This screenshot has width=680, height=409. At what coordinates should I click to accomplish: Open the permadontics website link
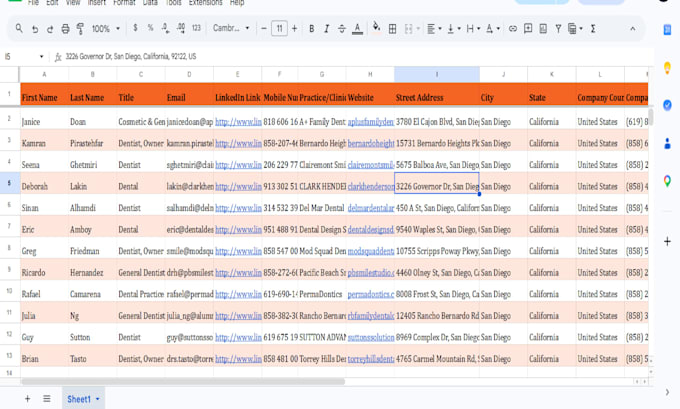371,294
